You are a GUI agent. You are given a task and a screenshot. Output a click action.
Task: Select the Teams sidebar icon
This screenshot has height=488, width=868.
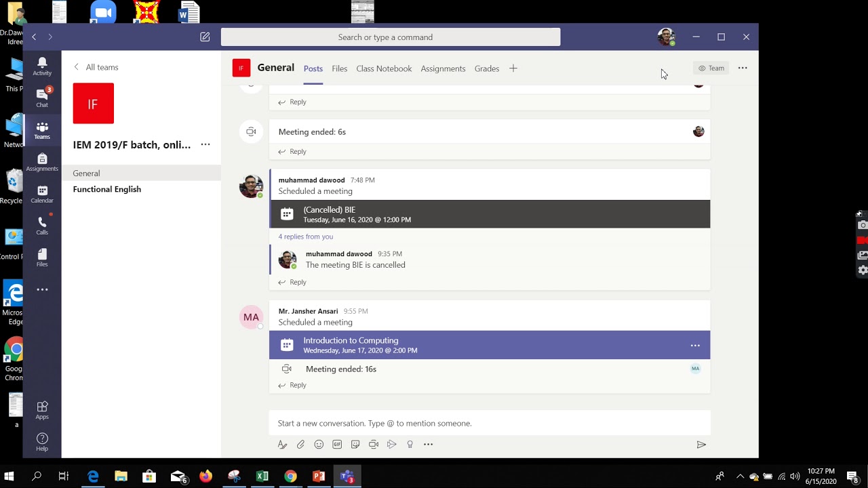[x=42, y=130]
